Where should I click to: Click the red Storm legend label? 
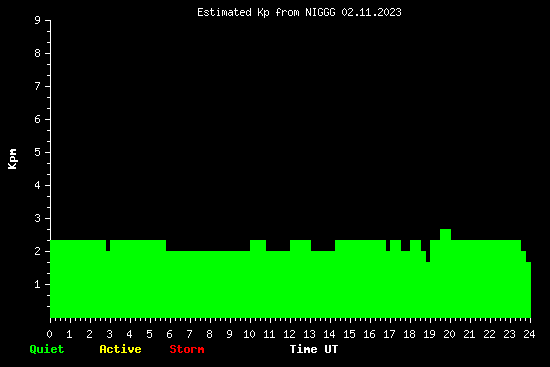[x=187, y=349]
